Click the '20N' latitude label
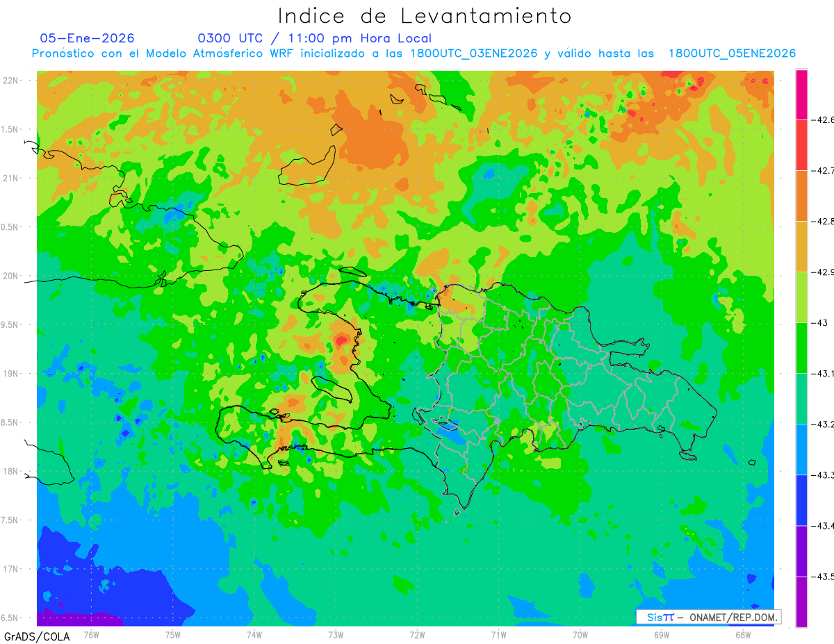 coord(10,276)
